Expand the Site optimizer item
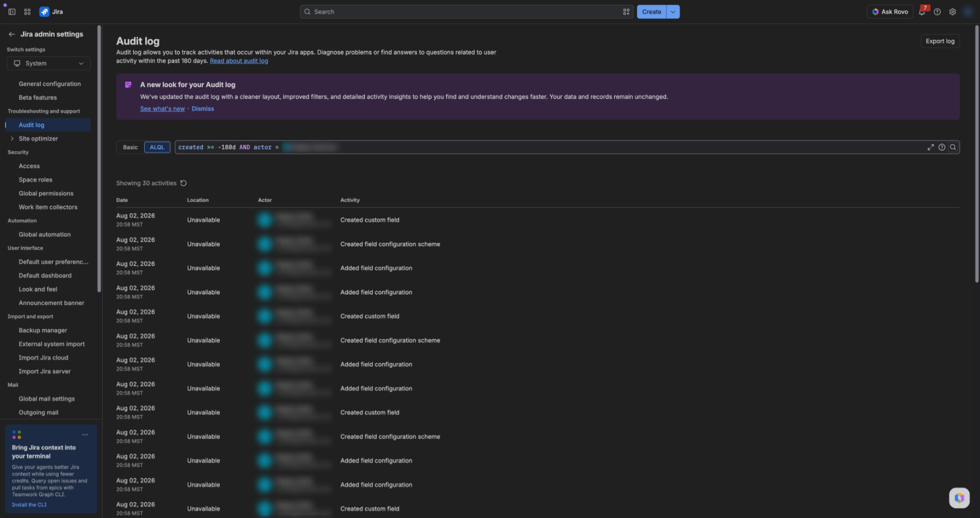Screen dimensions: 980x518 12,139
